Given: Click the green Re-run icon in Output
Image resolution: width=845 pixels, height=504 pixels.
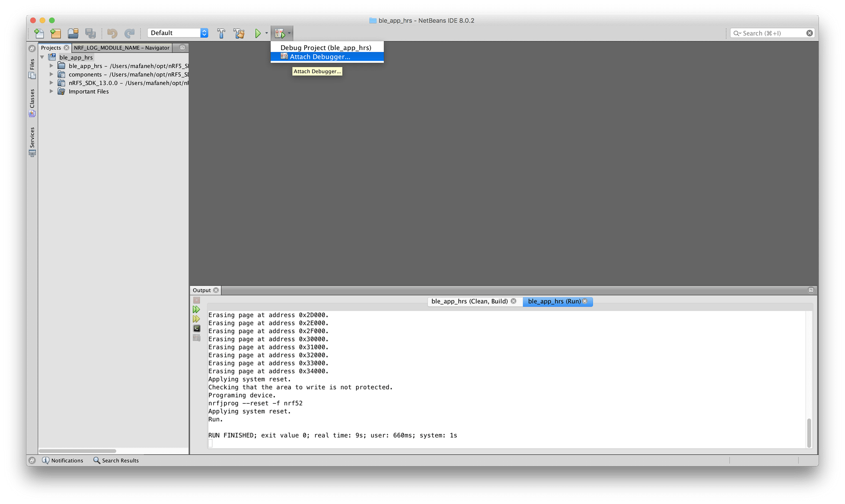Looking at the screenshot, I should point(197,309).
